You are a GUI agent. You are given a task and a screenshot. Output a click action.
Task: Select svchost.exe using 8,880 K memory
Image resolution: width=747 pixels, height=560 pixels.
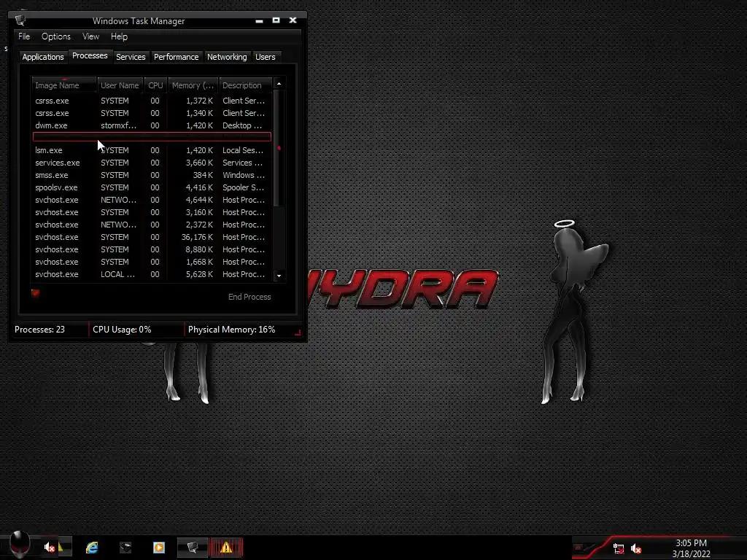152,249
